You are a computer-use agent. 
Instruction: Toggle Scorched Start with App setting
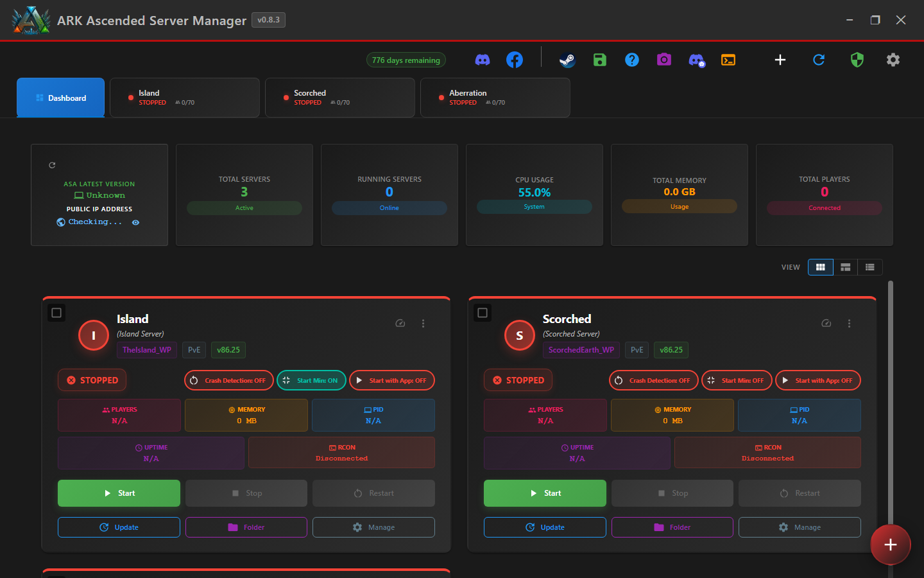tap(818, 380)
